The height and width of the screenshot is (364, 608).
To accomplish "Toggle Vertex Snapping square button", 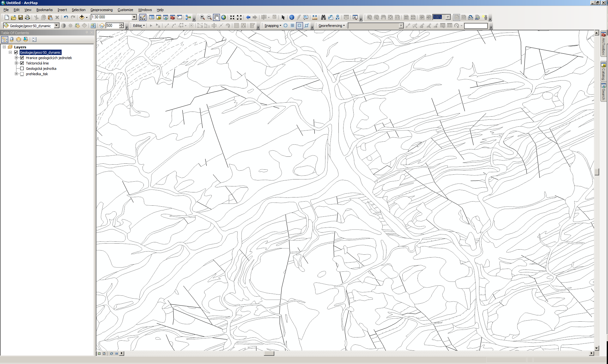I will point(300,26).
